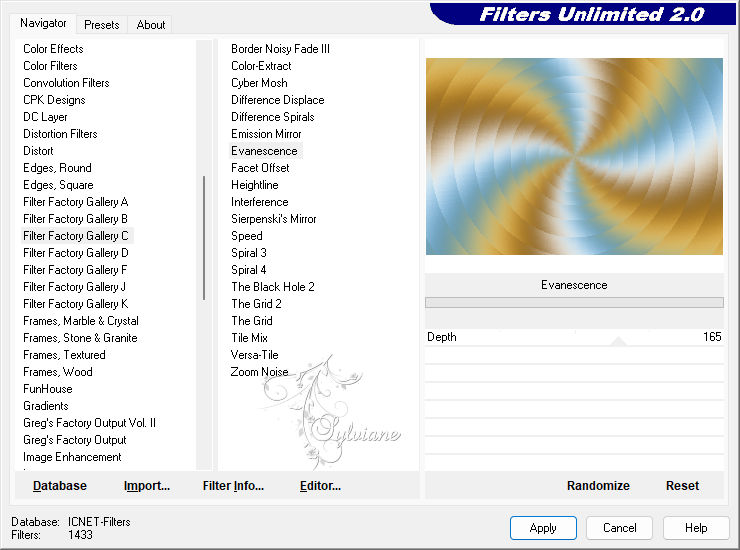Click the Import... button
This screenshot has width=740, height=550.
147,485
